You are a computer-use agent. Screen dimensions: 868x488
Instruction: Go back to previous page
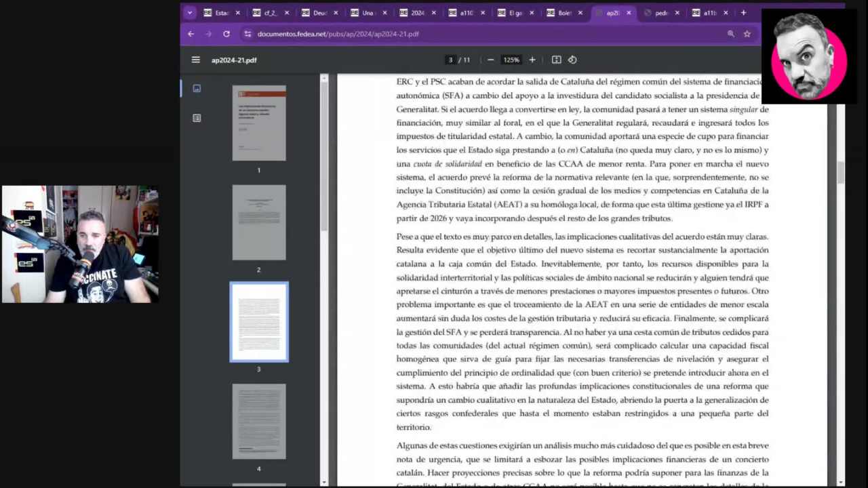(x=191, y=34)
